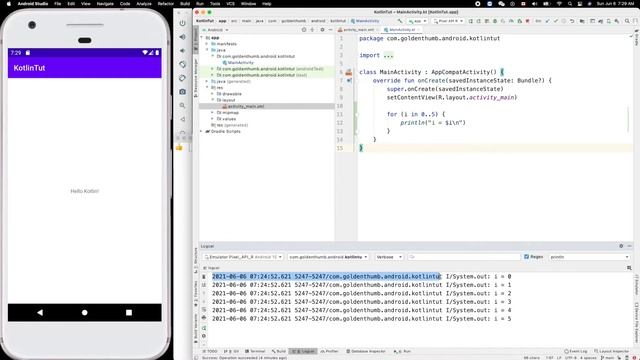640x360 pixels.
Task: Open the Pixel API device selector dropdown
Action: click(448, 21)
